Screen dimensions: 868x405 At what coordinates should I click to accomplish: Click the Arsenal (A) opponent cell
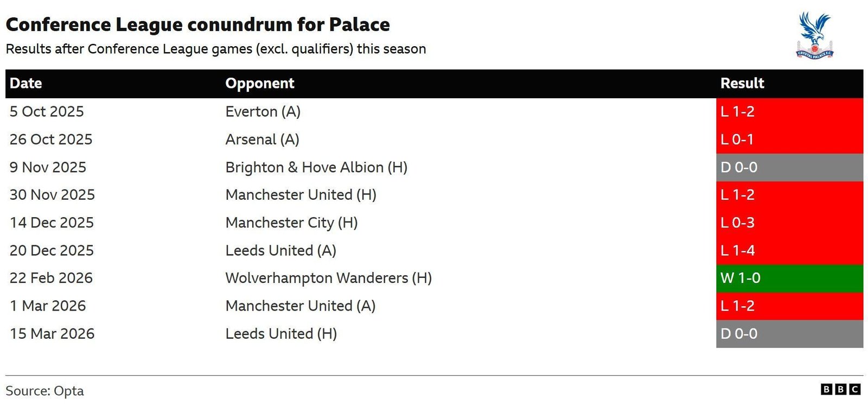click(x=262, y=140)
